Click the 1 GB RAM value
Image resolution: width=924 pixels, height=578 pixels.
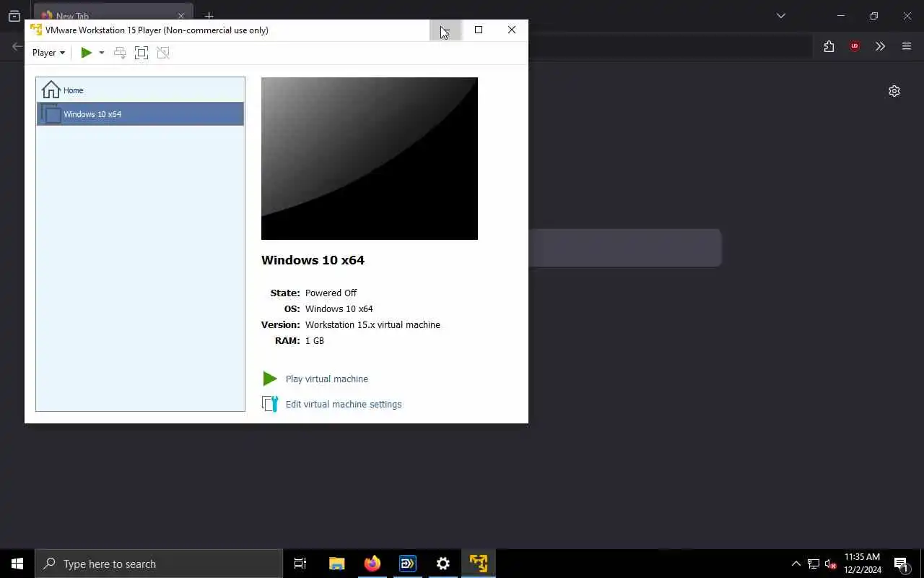pos(315,340)
